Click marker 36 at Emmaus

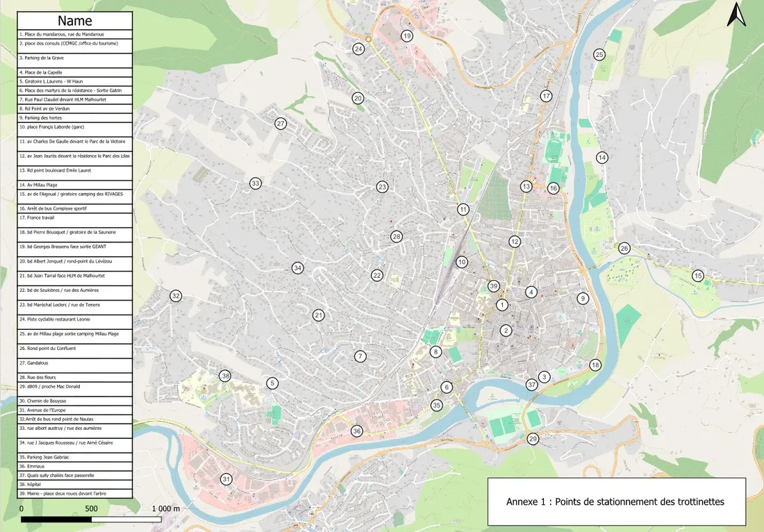click(x=357, y=431)
